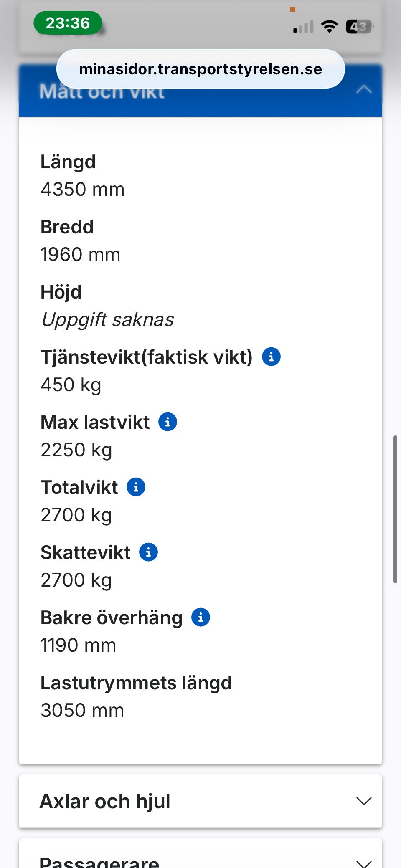The image size is (401, 868).
Task: Open the Tjänstevikt info icon
Action: pos(271,357)
